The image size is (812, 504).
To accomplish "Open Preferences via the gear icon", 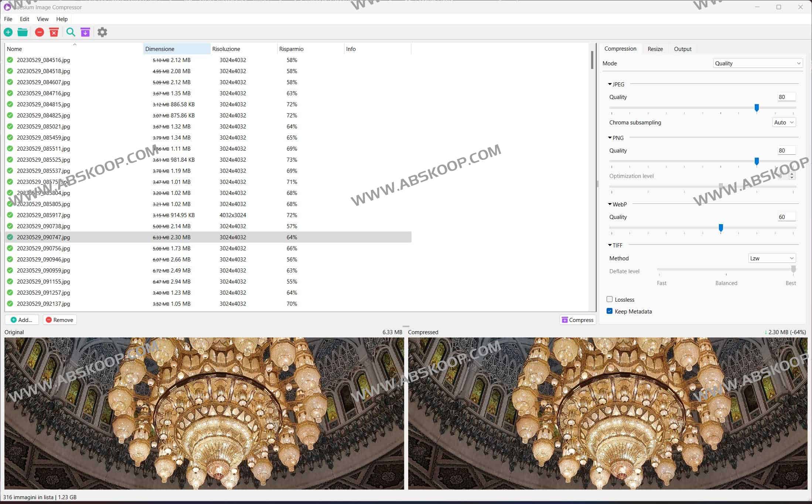I will point(102,32).
